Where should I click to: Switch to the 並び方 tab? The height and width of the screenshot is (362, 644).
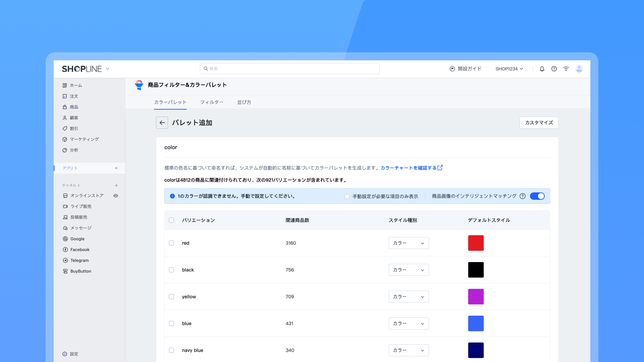click(x=244, y=102)
